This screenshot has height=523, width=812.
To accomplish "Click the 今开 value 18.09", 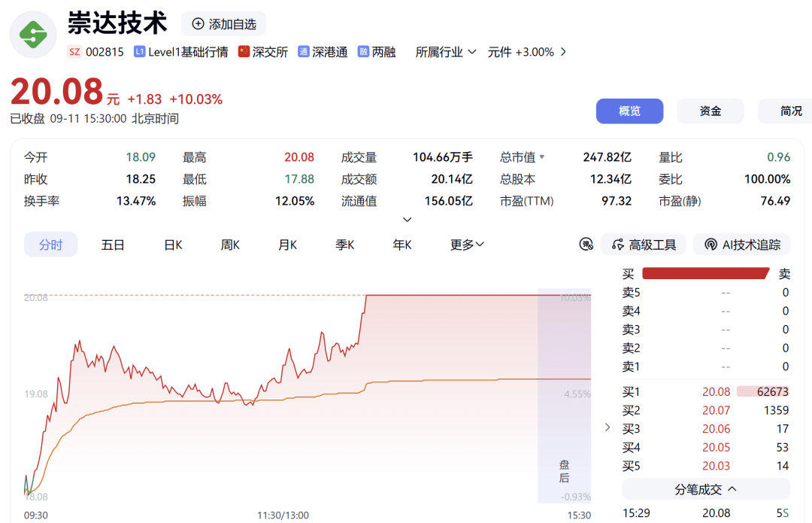I will (141, 157).
